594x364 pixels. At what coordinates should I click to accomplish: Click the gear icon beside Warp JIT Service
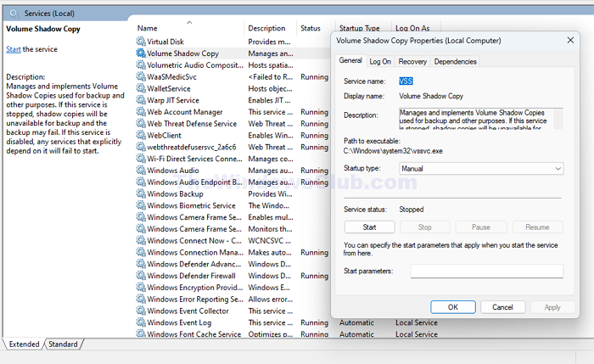141,100
